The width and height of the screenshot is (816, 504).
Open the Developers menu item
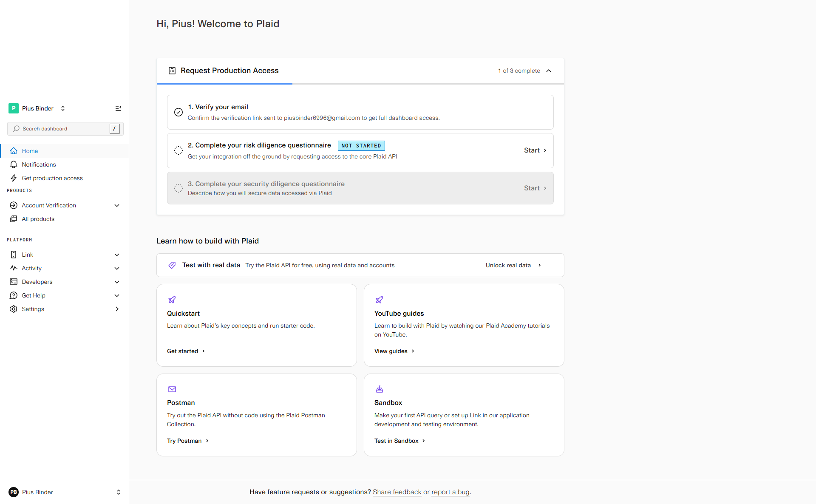tap(65, 282)
